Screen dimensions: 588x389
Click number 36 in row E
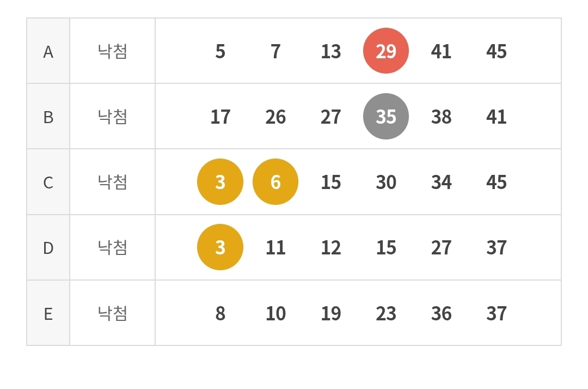pos(441,313)
